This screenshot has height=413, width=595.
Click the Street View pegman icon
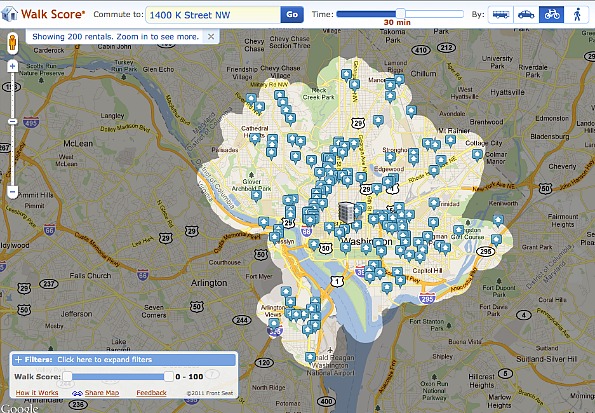click(x=13, y=43)
